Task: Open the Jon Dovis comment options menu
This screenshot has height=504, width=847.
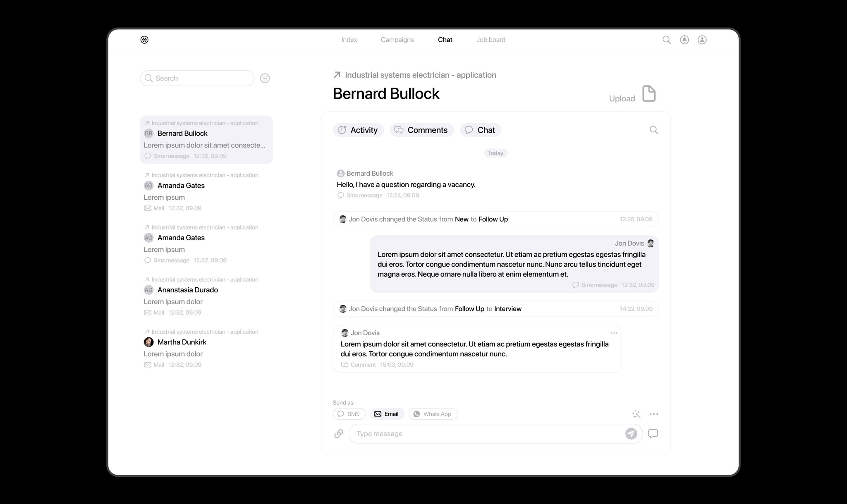Action: click(614, 333)
